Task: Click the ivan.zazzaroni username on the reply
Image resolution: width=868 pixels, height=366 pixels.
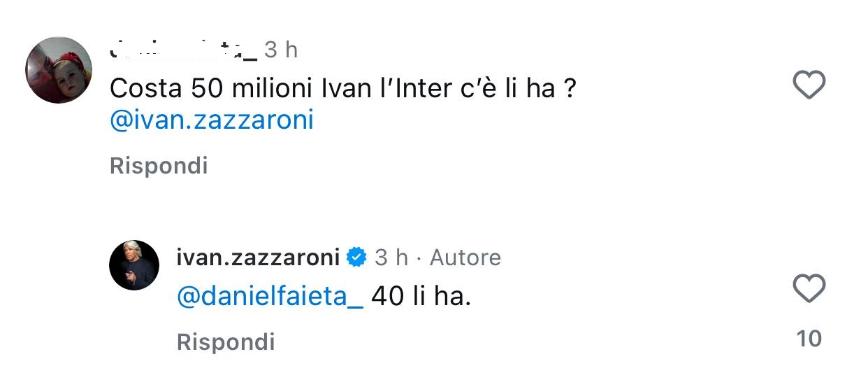Action: pos(258,258)
